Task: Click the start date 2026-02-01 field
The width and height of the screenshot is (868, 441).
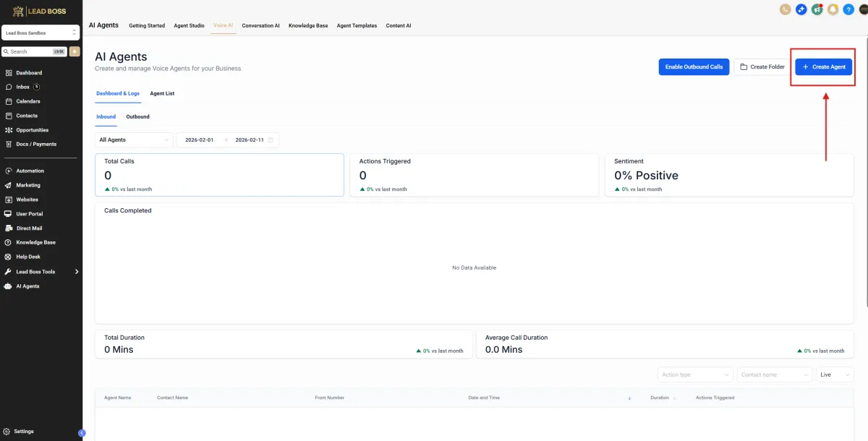Action: pos(200,140)
